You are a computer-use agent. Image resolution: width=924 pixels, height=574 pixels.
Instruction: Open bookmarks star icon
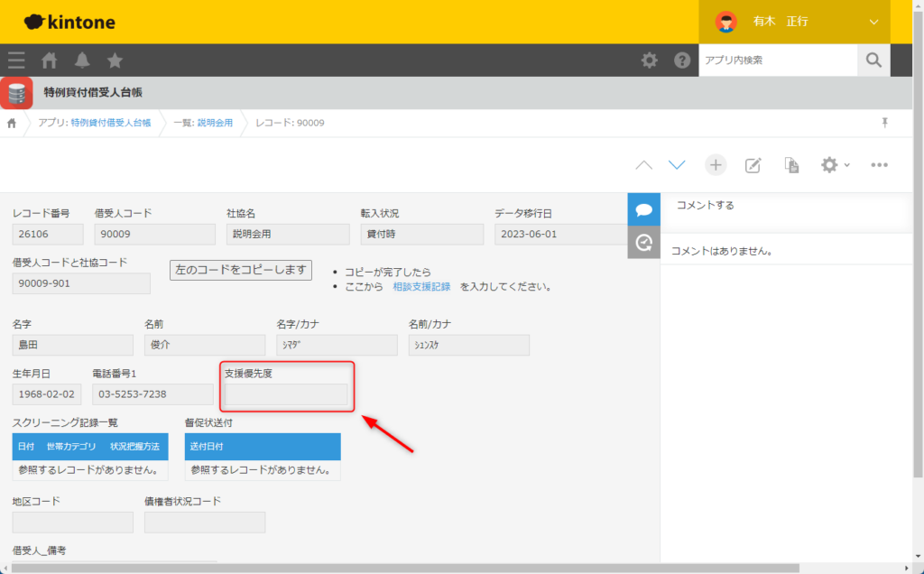click(x=115, y=60)
